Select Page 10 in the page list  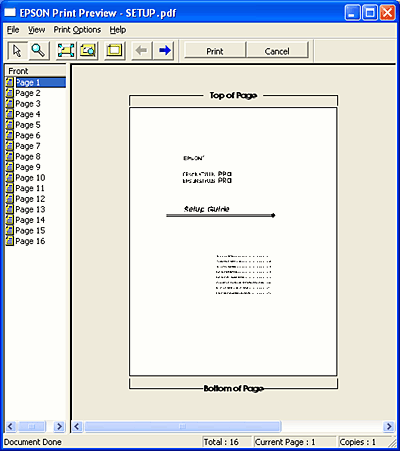(30, 178)
